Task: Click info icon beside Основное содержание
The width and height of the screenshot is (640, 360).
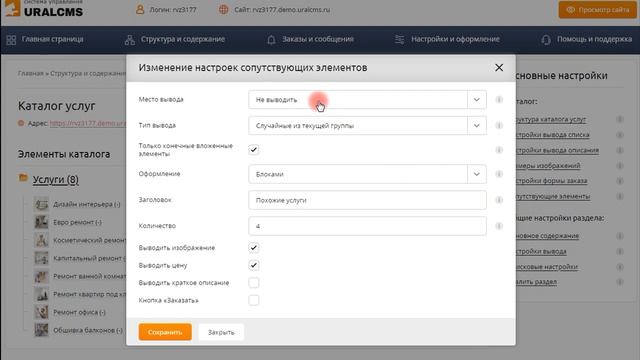Action: click(x=620, y=236)
